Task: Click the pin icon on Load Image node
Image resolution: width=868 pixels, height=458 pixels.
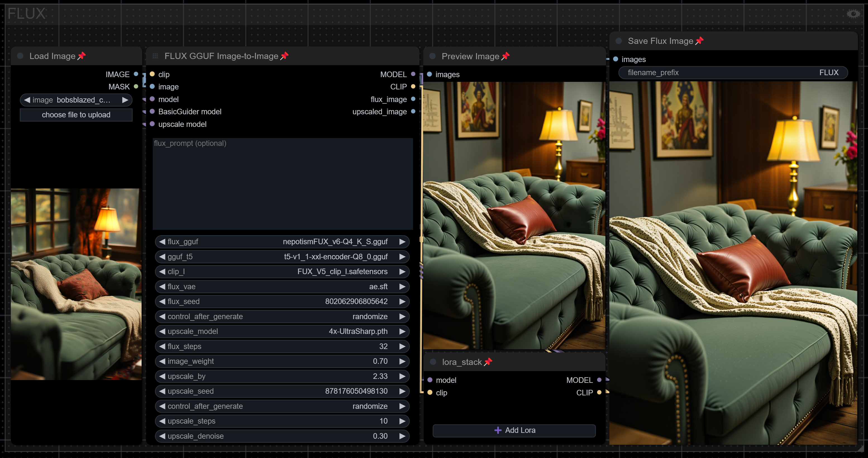Action: click(x=82, y=56)
